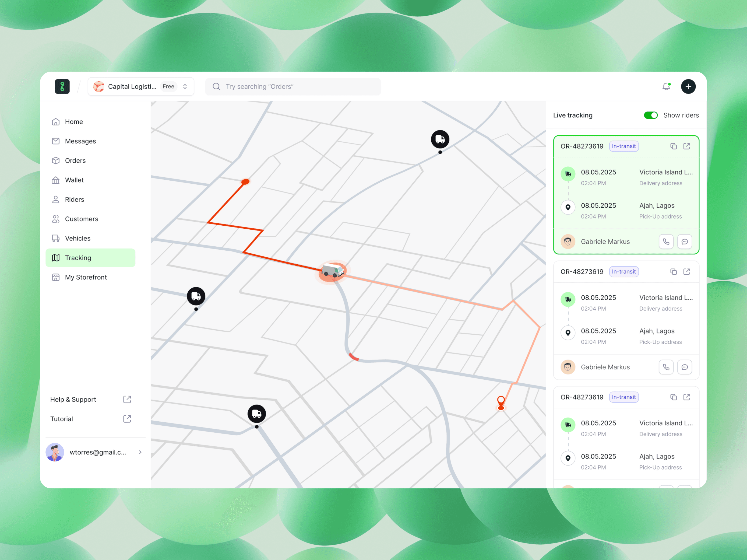Copy order ID in third tracking card
The width and height of the screenshot is (747, 560).
point(673,397)
